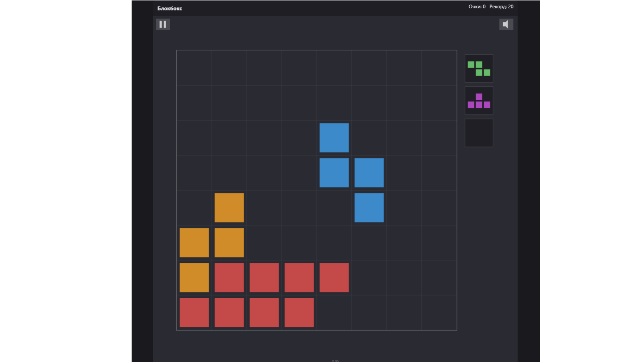Click the topmost orange block

pos(229,208)
